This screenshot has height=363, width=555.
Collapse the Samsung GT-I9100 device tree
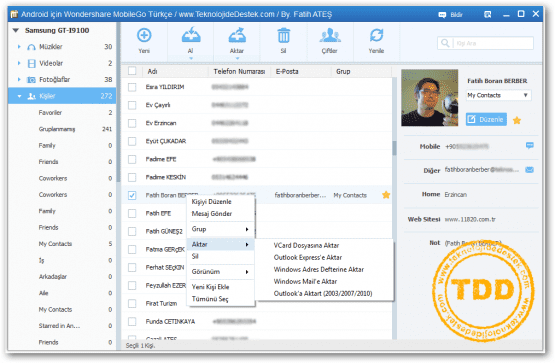point(16,30)
